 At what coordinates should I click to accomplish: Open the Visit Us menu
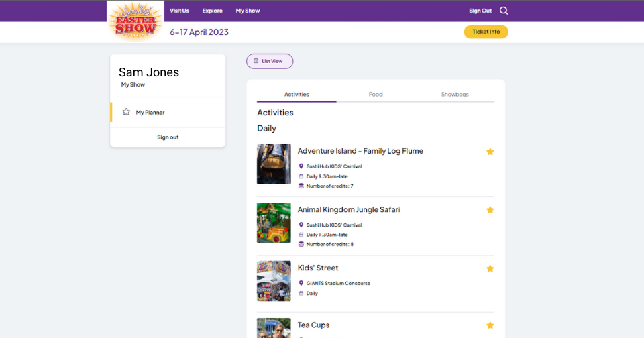pyautogui.click(x=180, y=11)
